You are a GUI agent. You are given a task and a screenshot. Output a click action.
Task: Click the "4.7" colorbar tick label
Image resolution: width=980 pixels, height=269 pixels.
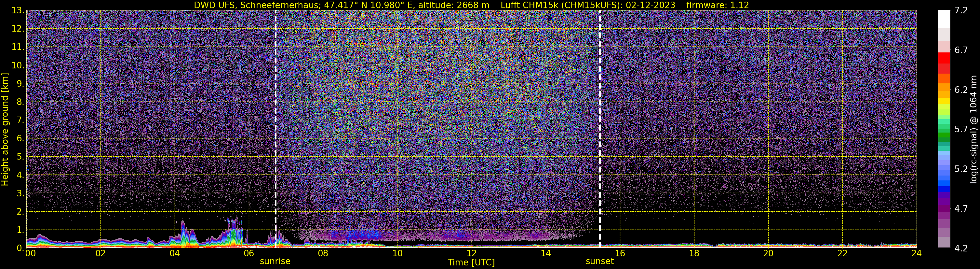961,209
